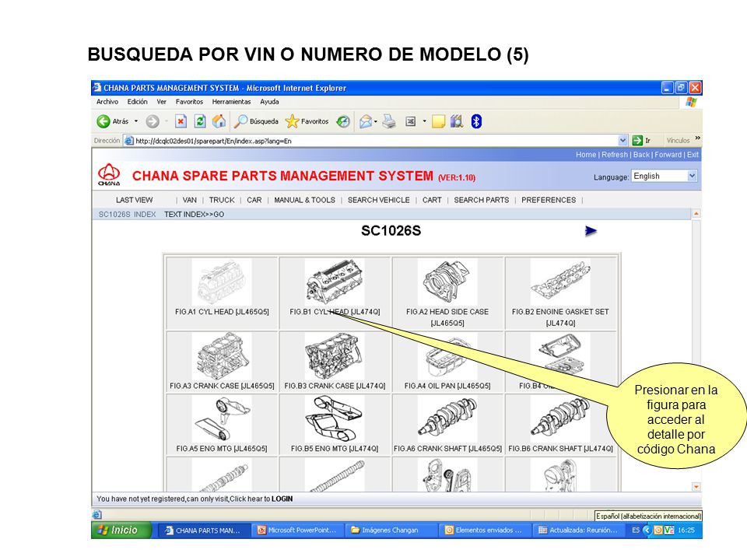Click the Refresh link in the top bar
This screenshot has height=560, width=747.
(615, 155)
